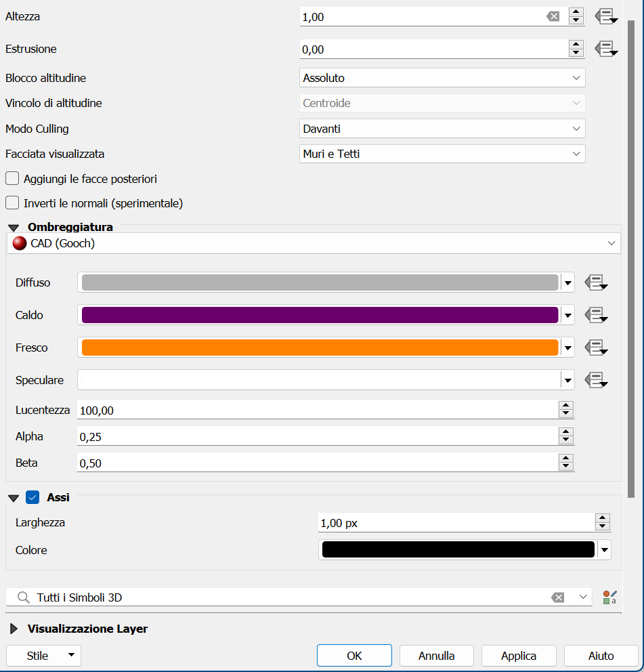The image size is (644, 672).
Task: Click the OK button
Action: (x=354, y=656)
